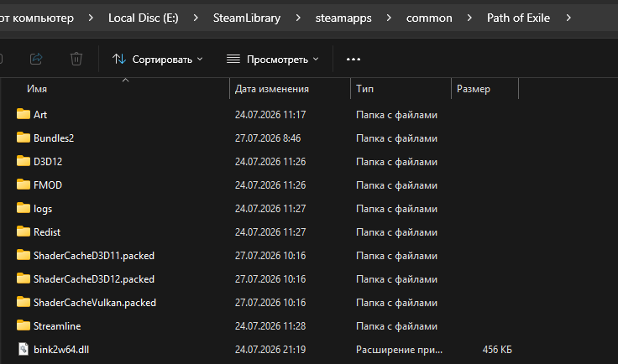Click 'Папка с файлами' in logs row
The width and height of the screenshot is (618, 364).
point(396,209)
